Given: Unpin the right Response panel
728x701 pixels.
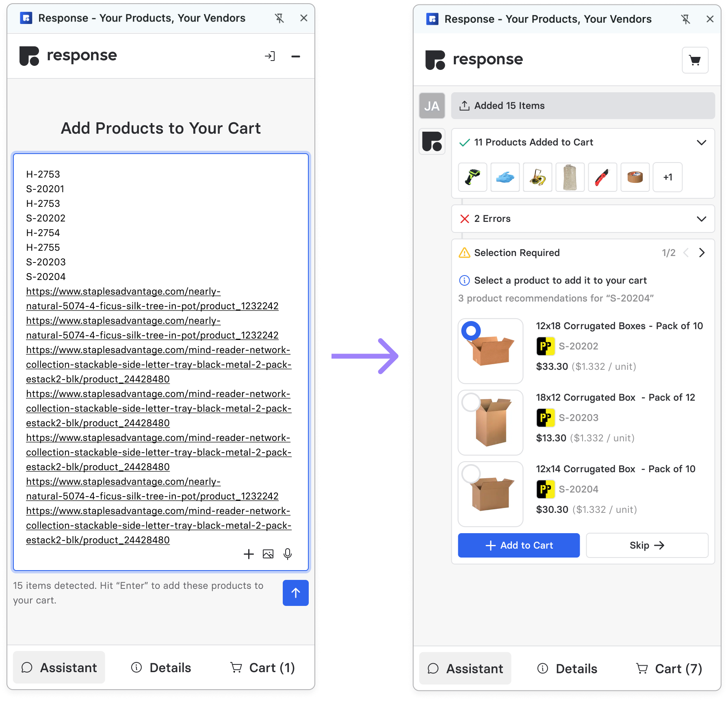Looking at the screenshot, I should pos(686,19).
